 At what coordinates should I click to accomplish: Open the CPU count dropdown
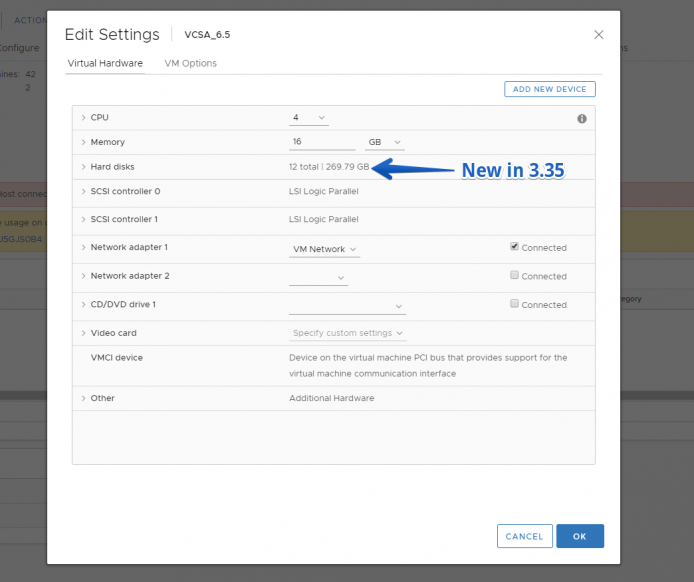click(309, 118)
